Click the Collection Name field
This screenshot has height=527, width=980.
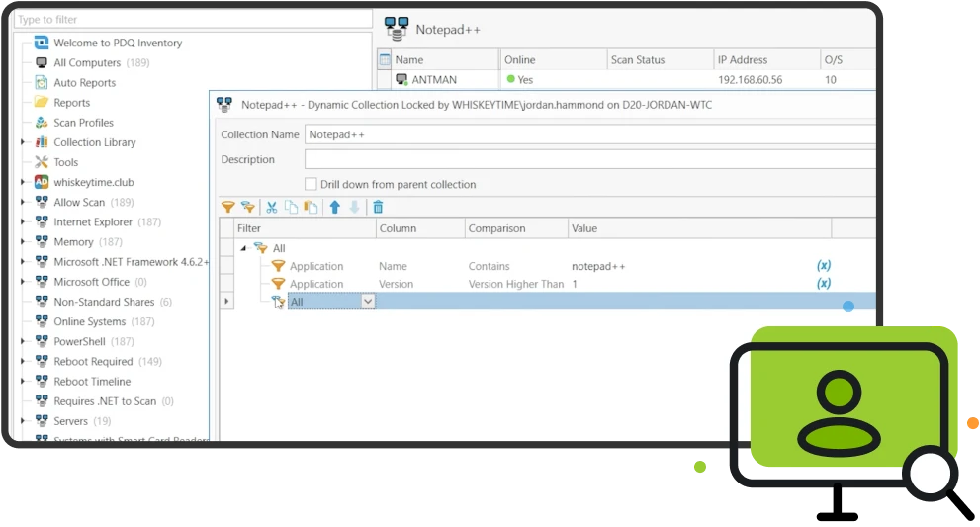click(x=590, y=134)
